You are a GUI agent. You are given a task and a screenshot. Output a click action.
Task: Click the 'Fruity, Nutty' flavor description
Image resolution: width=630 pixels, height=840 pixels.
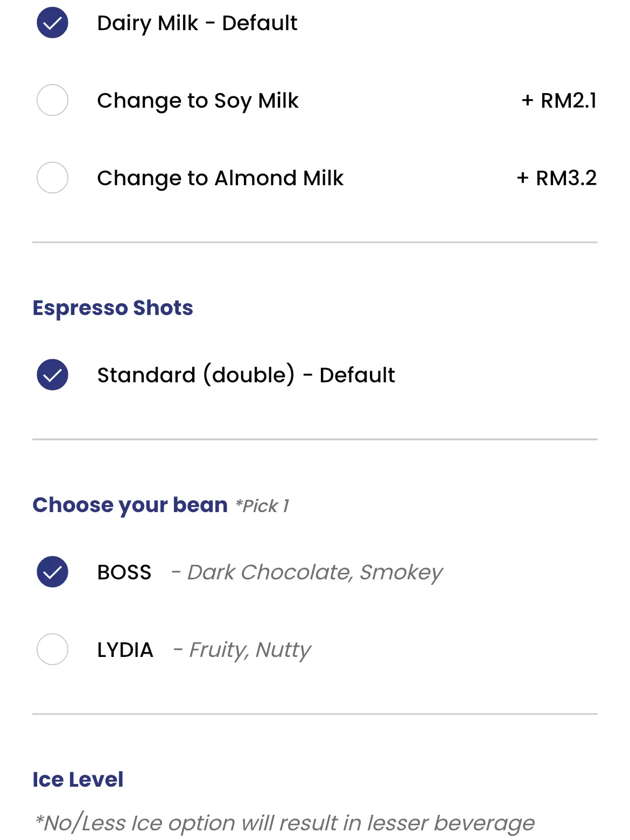tap(250, 650)
